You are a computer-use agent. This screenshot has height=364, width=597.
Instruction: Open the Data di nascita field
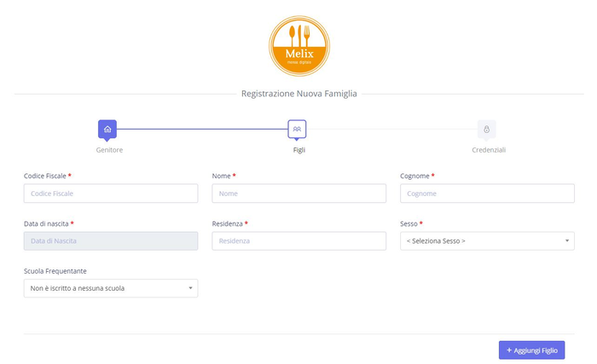111,241
